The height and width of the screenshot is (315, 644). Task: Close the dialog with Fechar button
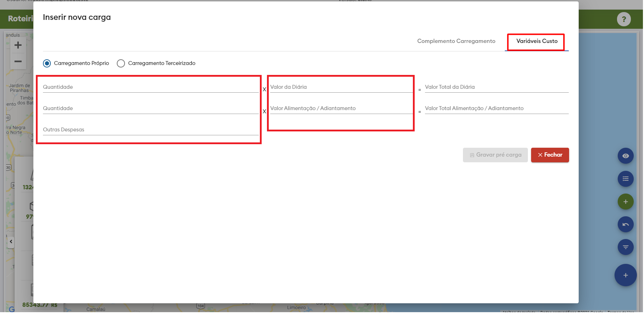tap(550, 155)
